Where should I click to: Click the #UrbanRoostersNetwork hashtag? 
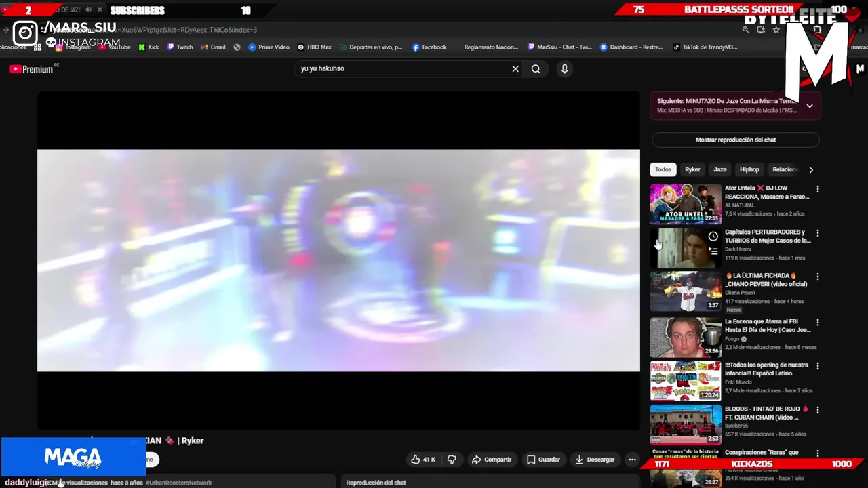click(x=178, y=483)
